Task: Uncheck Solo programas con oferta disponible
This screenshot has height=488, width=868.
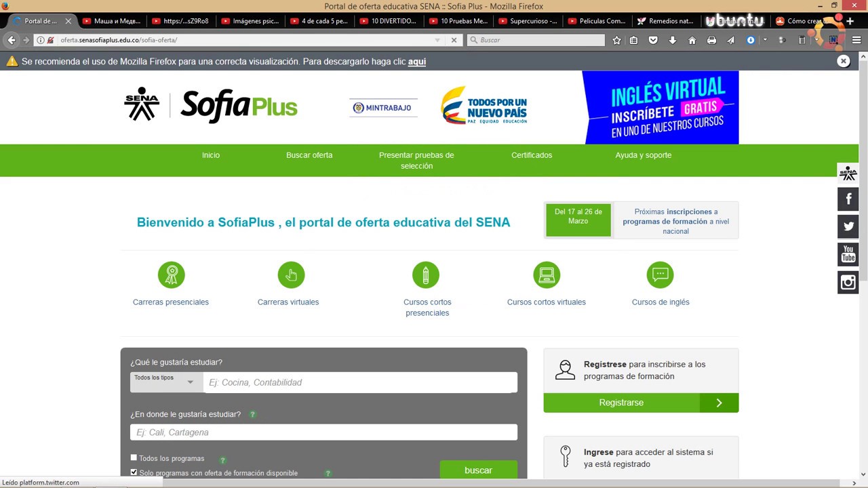Action: (134, 472)
